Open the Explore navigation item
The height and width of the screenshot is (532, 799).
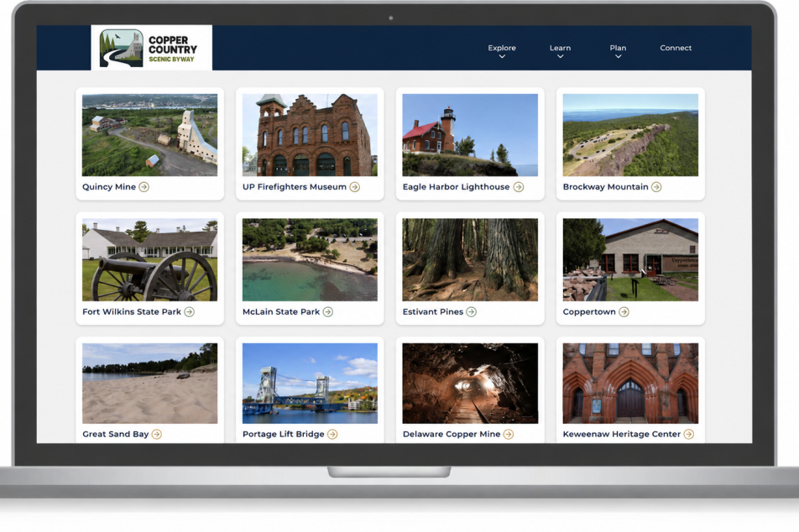pyautogui.click(x=502, y=48)
